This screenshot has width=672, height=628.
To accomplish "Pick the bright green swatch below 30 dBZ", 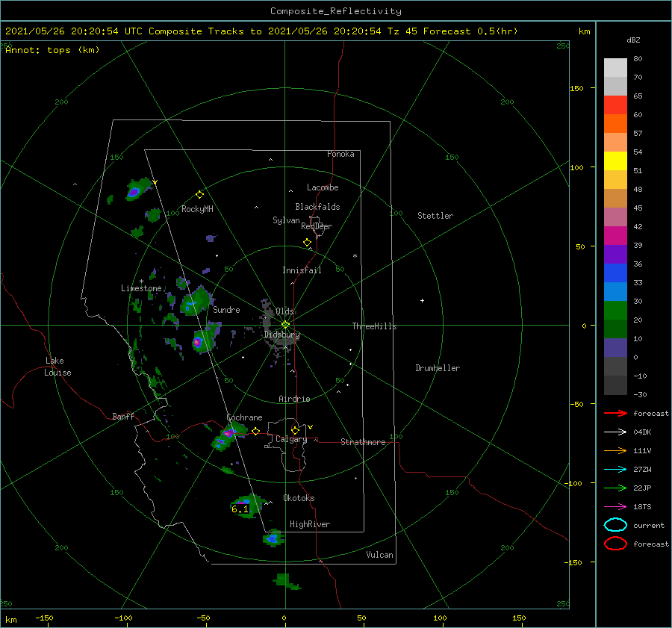I will click(615, 311).
